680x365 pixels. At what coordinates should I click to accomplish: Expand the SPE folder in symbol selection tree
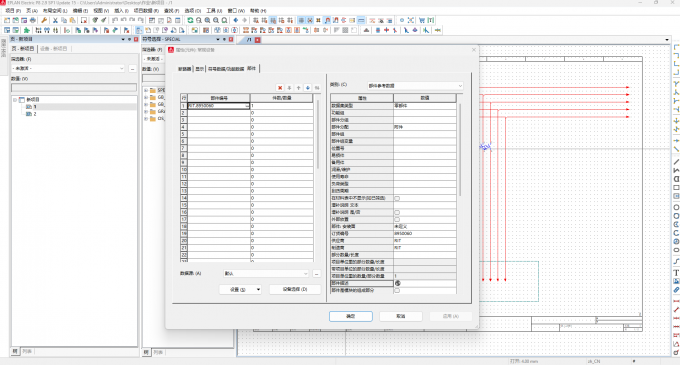coord(146,91)
